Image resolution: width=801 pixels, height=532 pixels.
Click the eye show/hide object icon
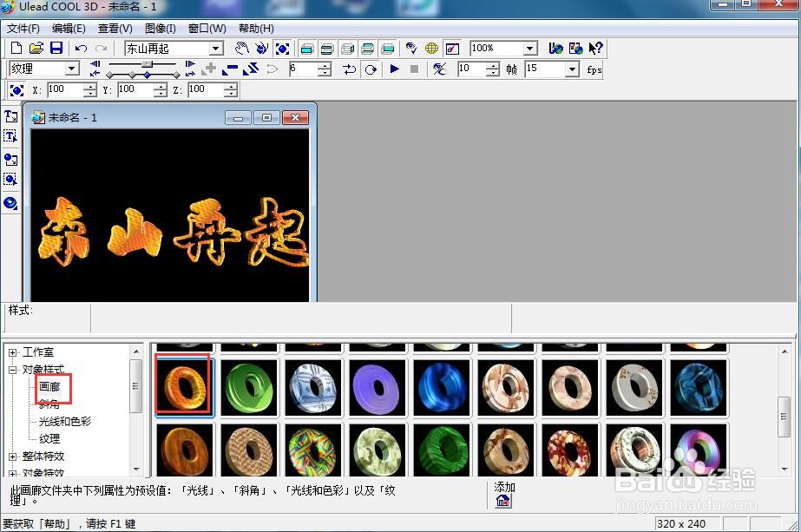(x=411, y=49)
